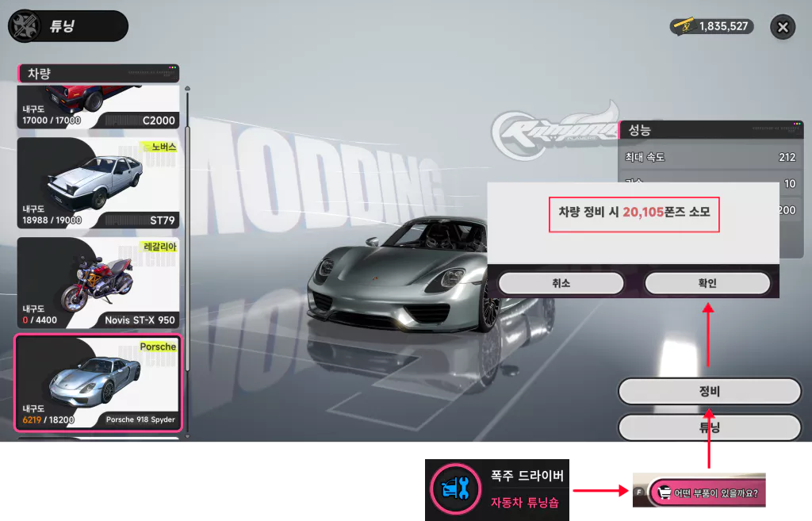Viewport: 812px width, 521px height.
Task: Click 취소 to cancel the maintenance
Action: tap(561, 283)
